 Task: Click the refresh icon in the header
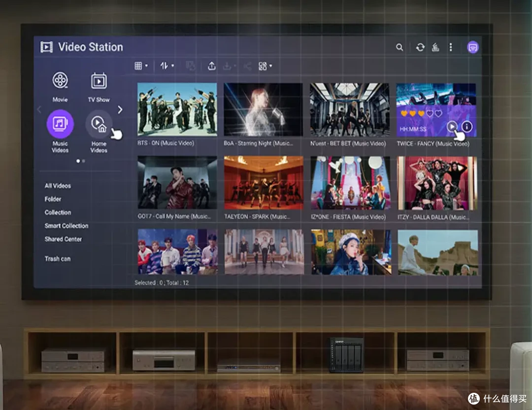(x=420, y=47)
